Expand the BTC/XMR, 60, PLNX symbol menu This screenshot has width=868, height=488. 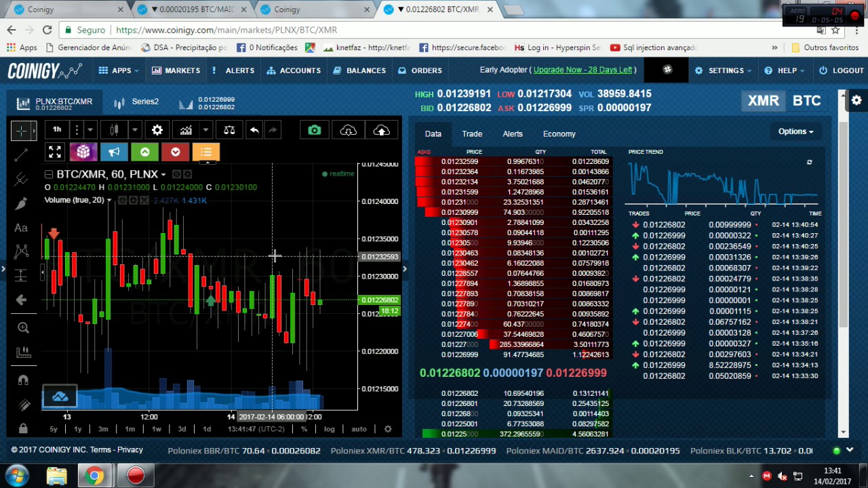click(x=163, y=174)
